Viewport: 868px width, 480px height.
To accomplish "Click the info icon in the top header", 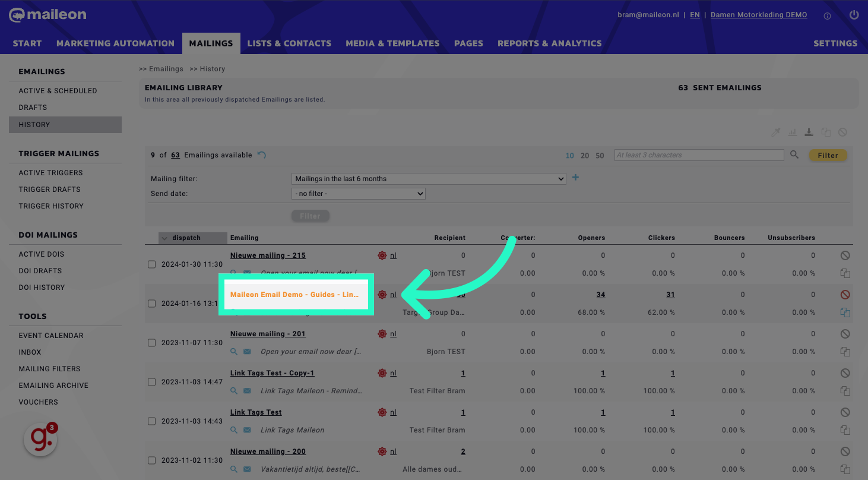I will (x=827, y=15).
